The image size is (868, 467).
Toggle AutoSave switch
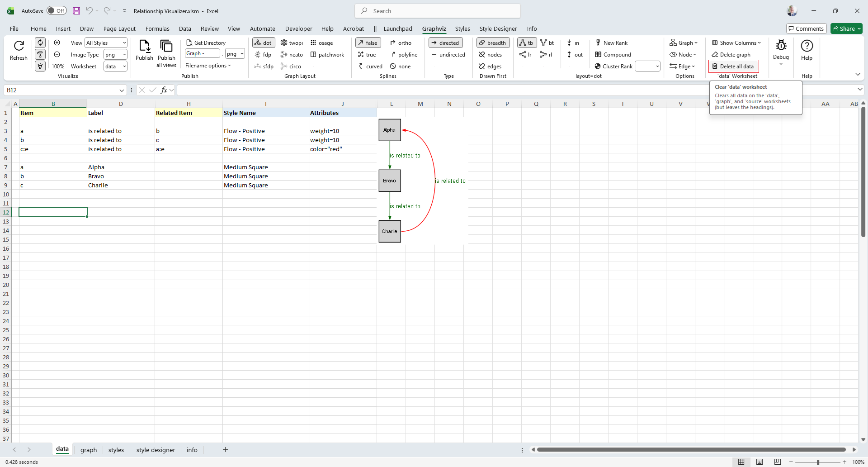tap(57, 11)
